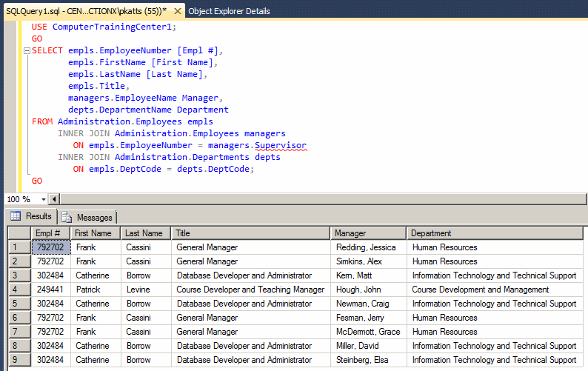Collapse the SELECT statement block
The width and height of the screenshot is (588, 371).
click(27, 50)
